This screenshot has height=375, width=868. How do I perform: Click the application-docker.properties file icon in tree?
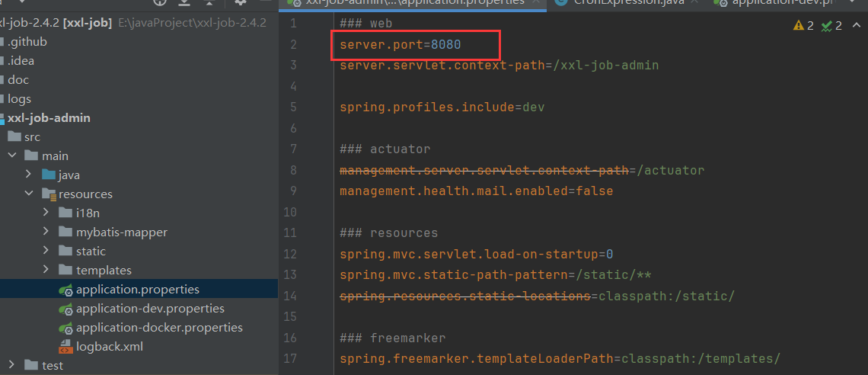click(66, 328)
